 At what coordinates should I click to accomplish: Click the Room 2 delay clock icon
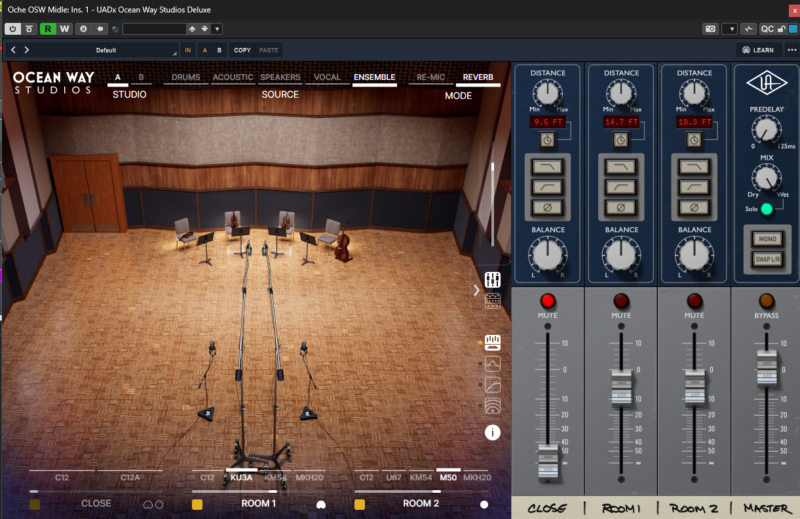[694, 140]
